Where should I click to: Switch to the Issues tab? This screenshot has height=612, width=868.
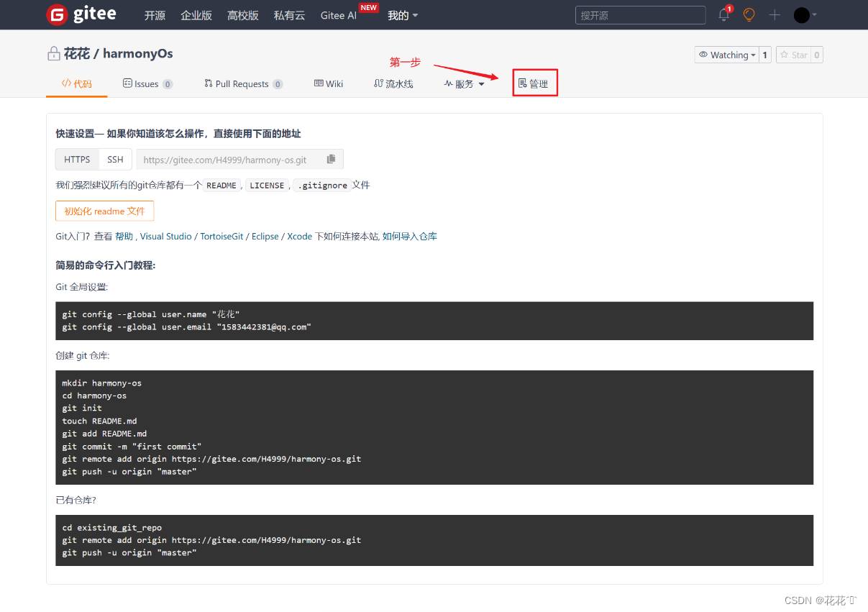(147, 83)
